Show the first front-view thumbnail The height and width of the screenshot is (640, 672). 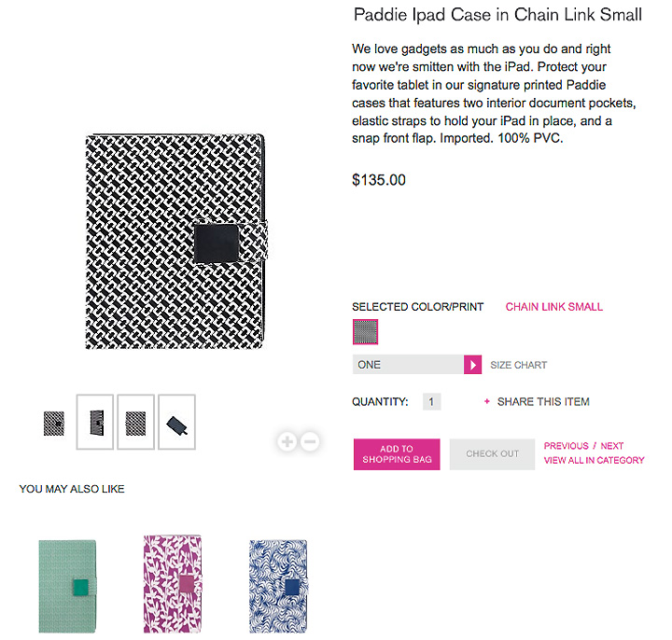54,423
